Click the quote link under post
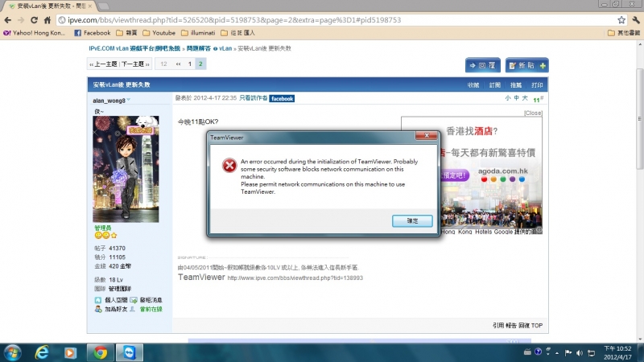This screenshot has width=644, height=362. point(497,326)
